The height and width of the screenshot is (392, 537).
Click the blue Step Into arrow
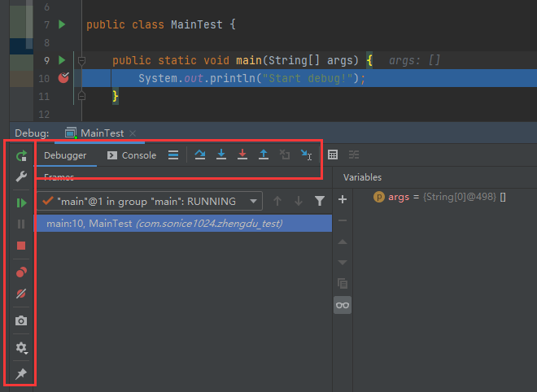(221, 155)
